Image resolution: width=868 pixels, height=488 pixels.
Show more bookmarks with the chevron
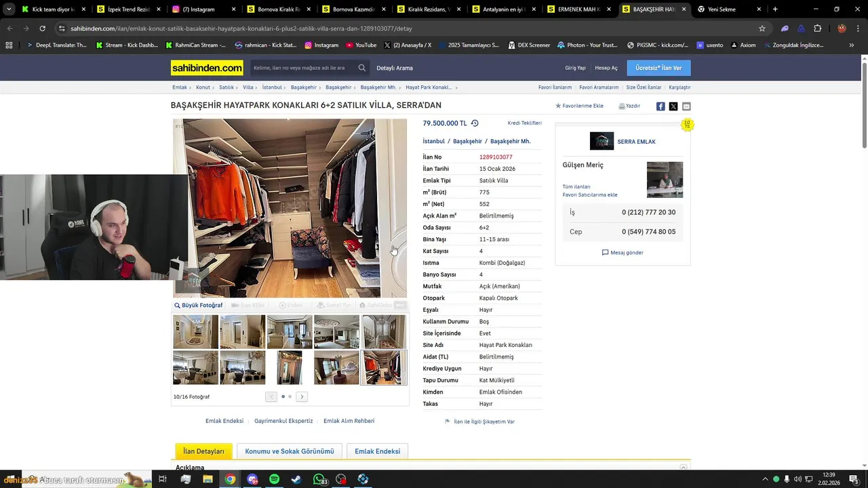[852, 45]
